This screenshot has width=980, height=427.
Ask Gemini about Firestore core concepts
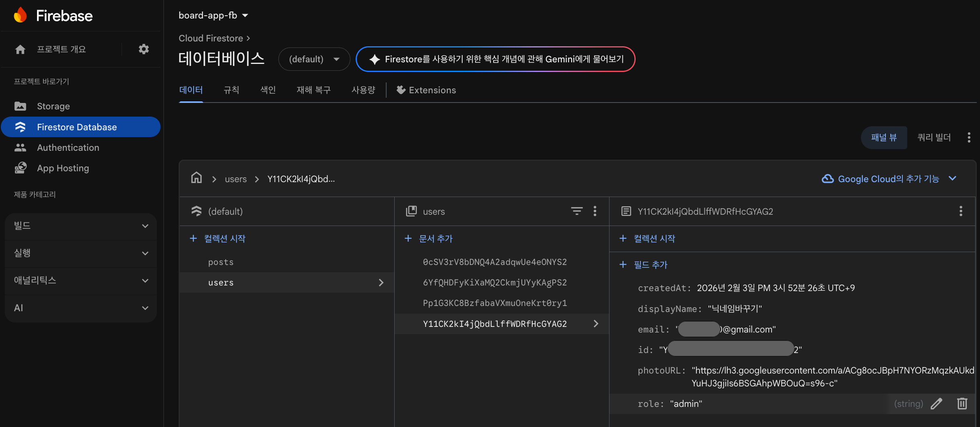496,59
